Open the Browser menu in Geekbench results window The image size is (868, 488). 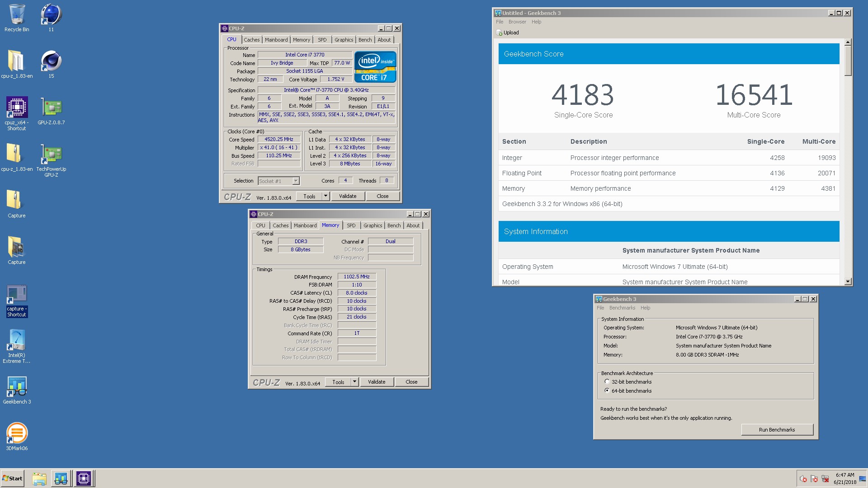coord(517,22)
